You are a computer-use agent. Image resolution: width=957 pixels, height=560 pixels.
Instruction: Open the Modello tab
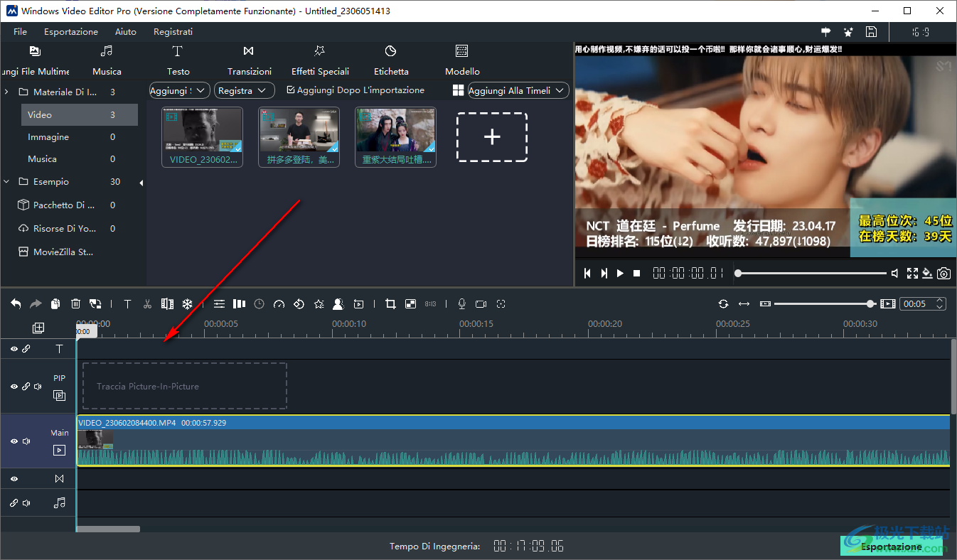coord(462,61)
